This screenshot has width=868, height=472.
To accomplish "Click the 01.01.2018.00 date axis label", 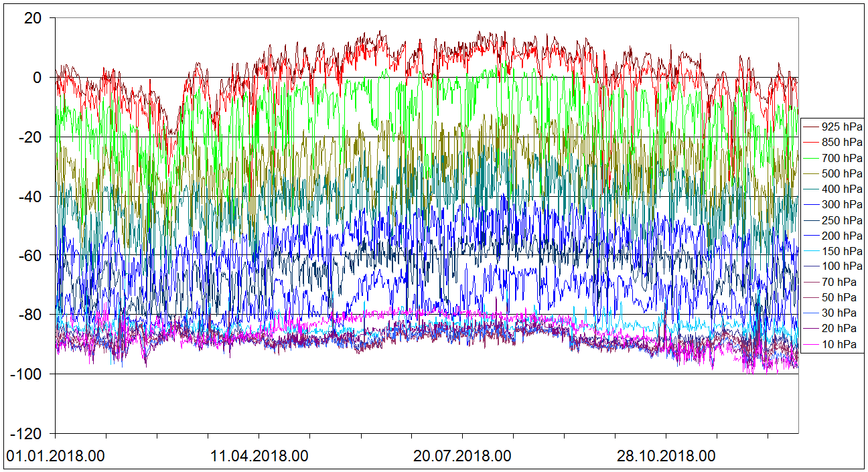I will click(x=56, y=457).
